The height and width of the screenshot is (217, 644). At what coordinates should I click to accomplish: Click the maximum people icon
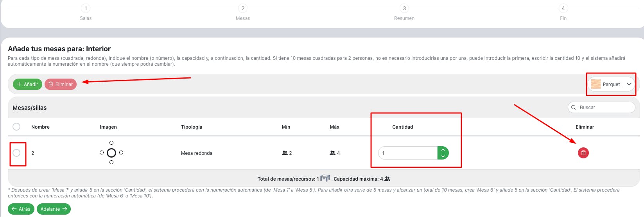point(332,153)
